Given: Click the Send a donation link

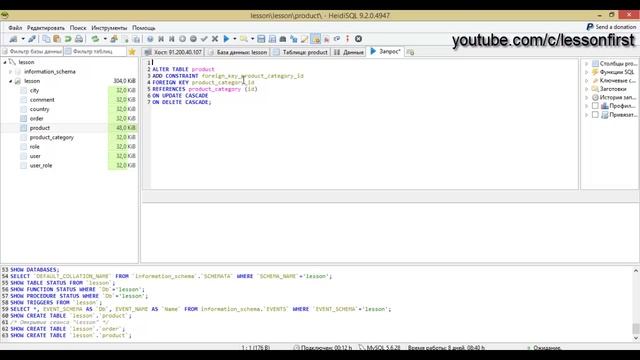Looking at the screenshot, I should point(611,27).
